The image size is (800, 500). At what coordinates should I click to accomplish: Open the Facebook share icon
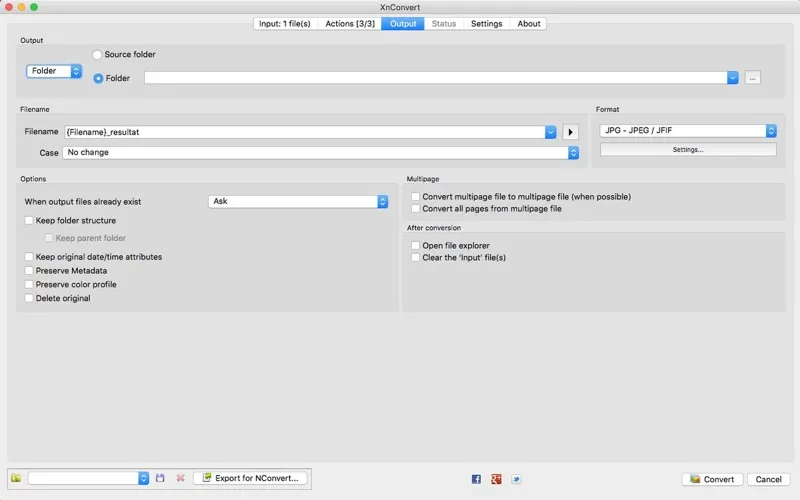click(x=476, y=479)
